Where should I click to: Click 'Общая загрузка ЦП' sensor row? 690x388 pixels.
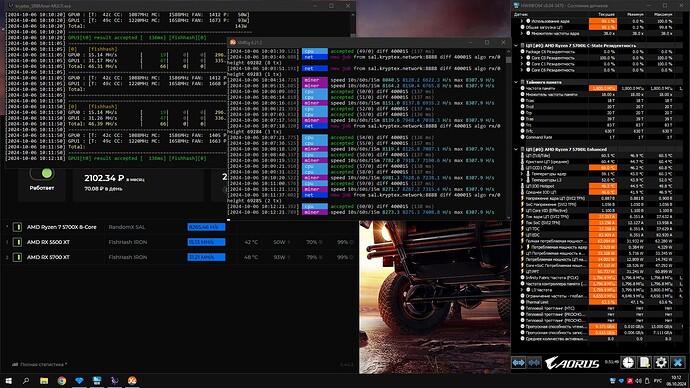click(x=598, y=27)
